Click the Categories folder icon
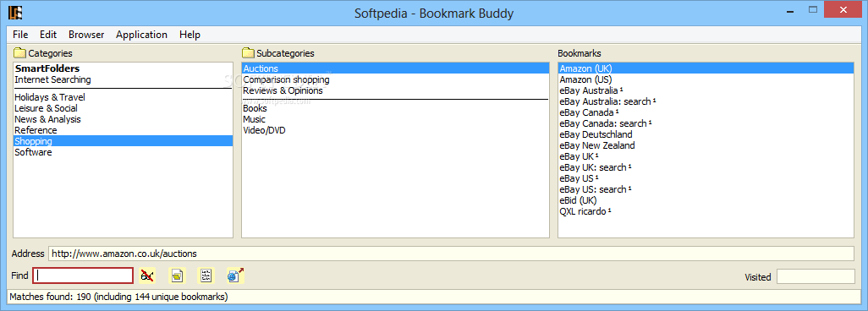This screenshot has height=311, width=868. pos(20,53)
